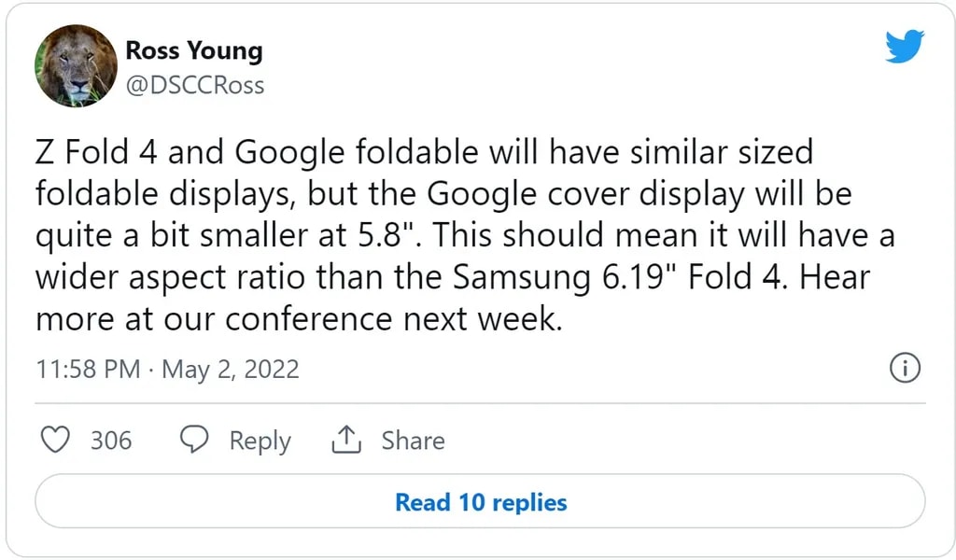Open the @DSCCRoss handle link
This screenshot has height=560, width=956.
point(194,85)
